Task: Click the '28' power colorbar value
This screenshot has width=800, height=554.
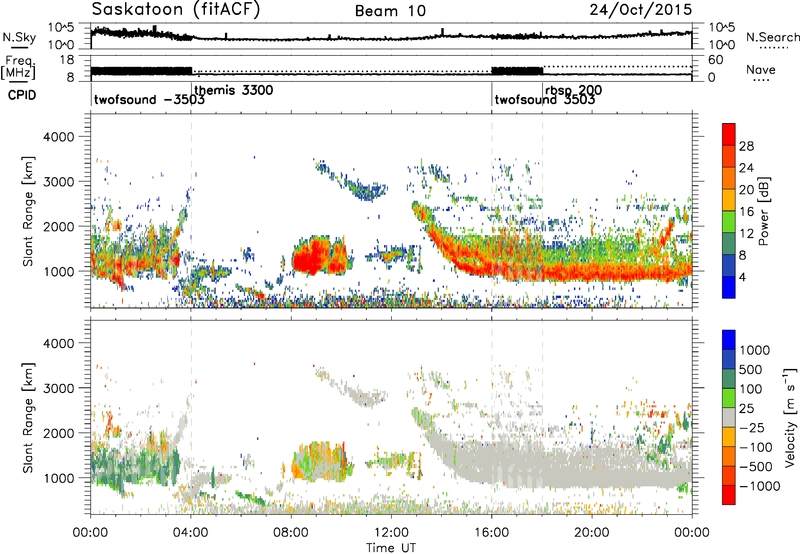Action: pos(746,146)
